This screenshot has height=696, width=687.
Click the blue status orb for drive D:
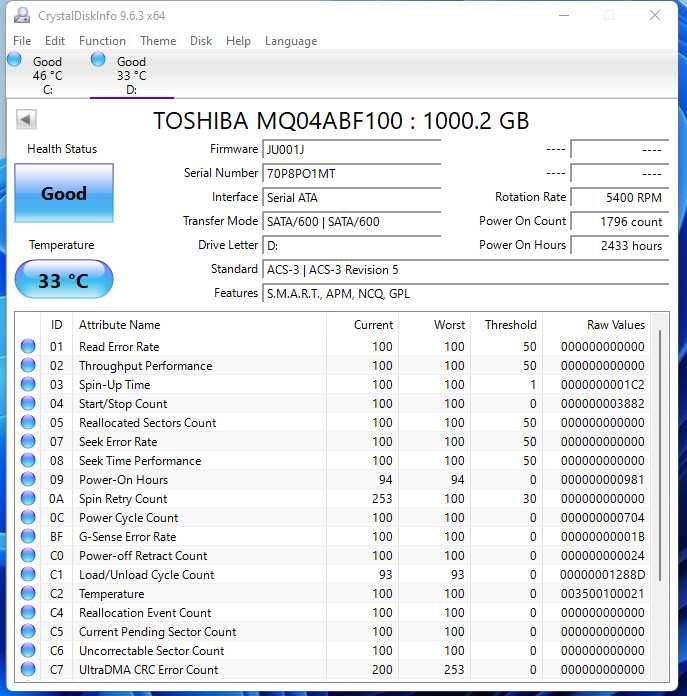(98, 59)
